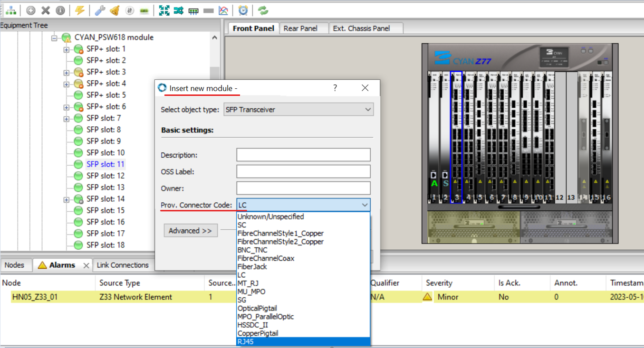Click the Owner input field
Screen dimensions: 644x348
coord(303,188)
